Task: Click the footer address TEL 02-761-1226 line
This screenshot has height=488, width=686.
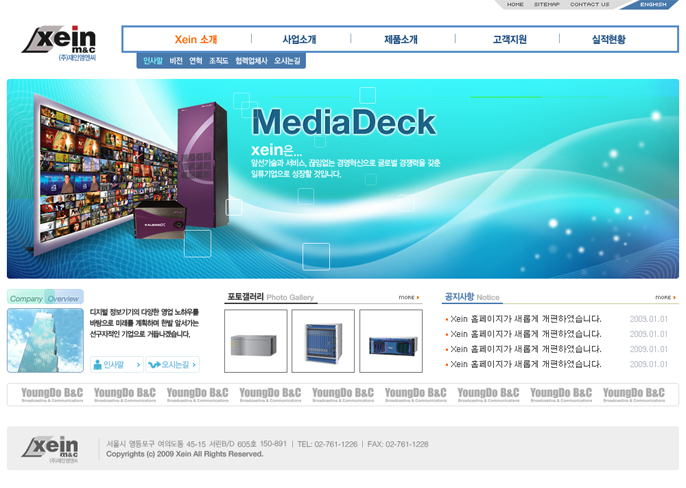Action: (x=267, y=444)
